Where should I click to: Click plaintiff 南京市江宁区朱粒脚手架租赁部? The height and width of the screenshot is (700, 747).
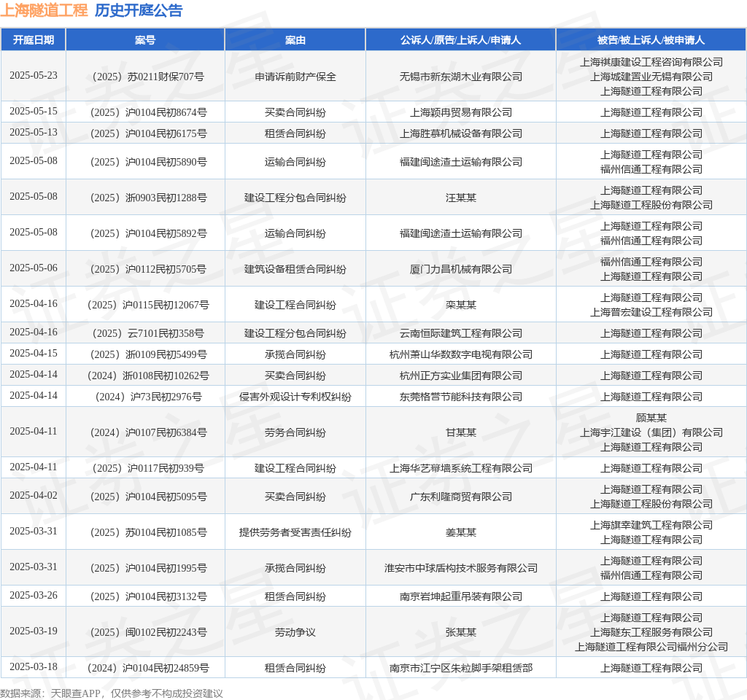point(461,668)
